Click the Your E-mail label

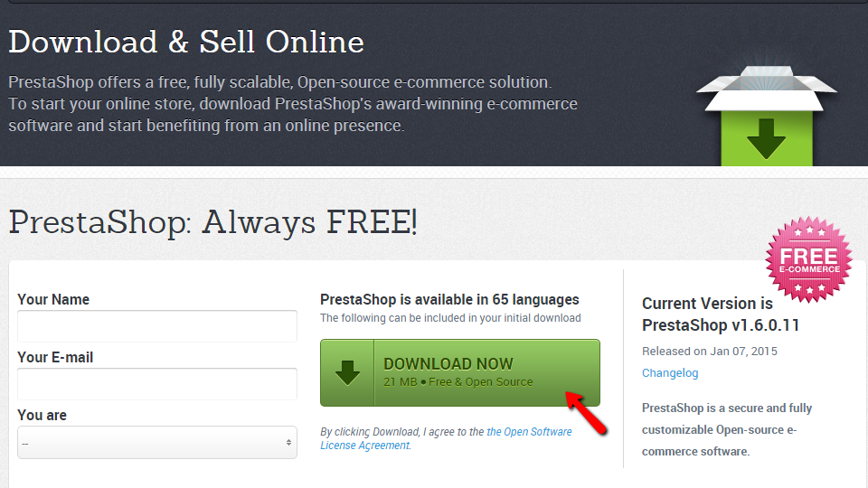click(x=55, y=357)
